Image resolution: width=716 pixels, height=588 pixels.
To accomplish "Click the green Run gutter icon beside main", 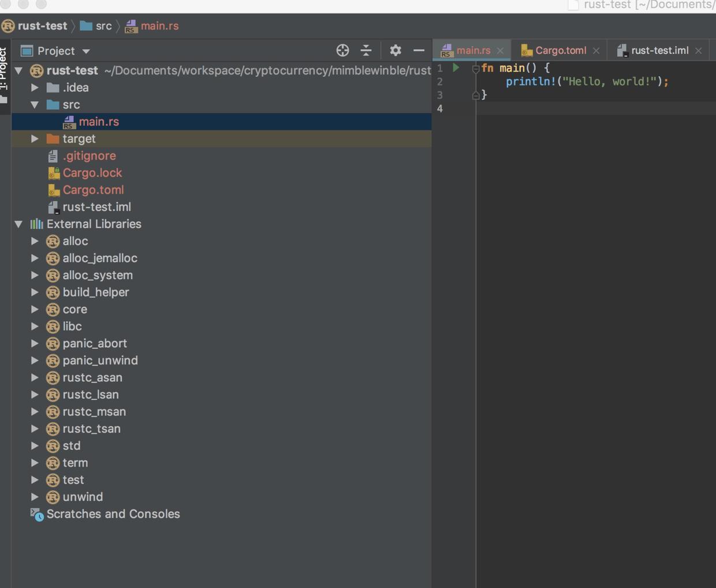I will 456,68.
